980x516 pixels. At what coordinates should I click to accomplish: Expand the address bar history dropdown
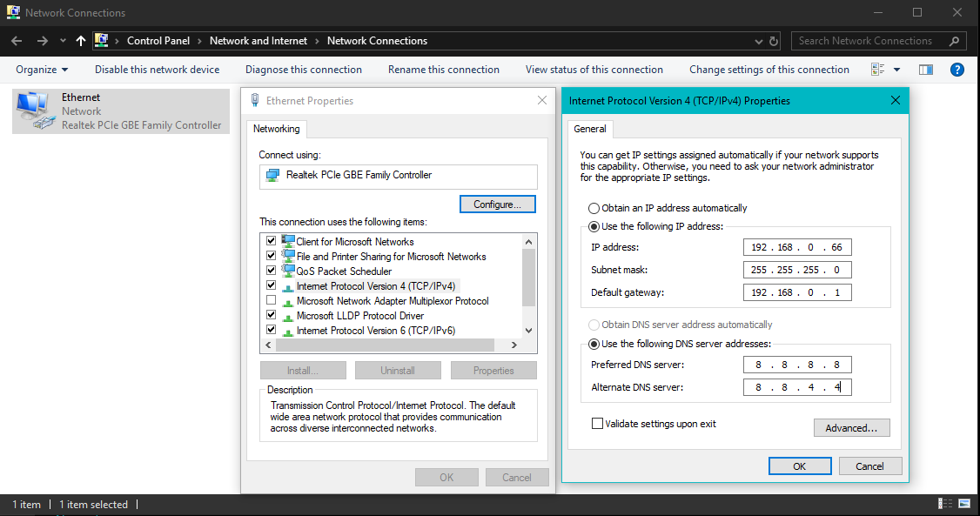click(x=758, y=41)
